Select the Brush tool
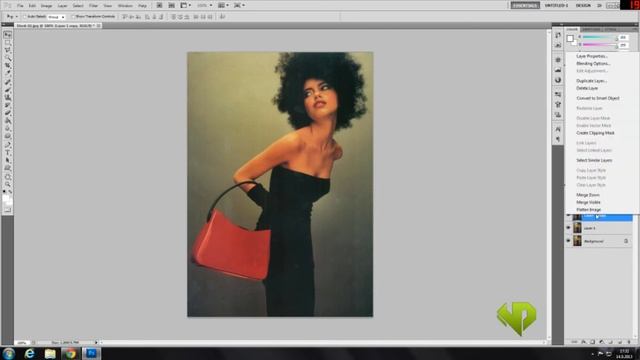The image size is (640, 360). 7,90
